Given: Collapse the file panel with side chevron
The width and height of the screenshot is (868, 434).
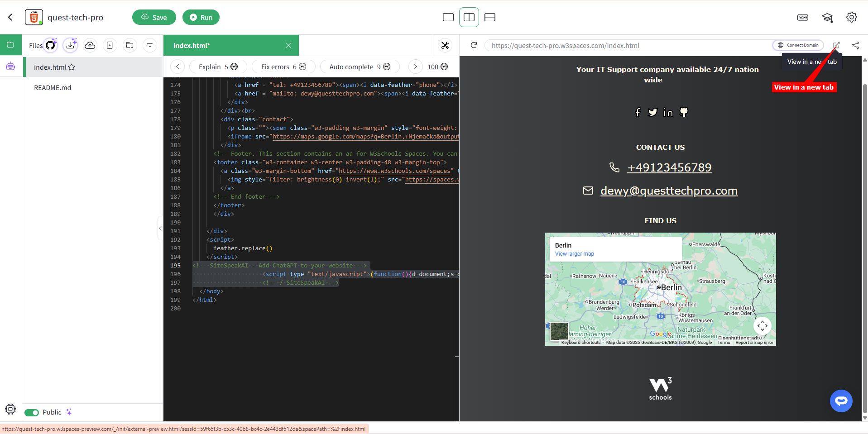Looking at the screenshot, I should [x=160, y=228].
